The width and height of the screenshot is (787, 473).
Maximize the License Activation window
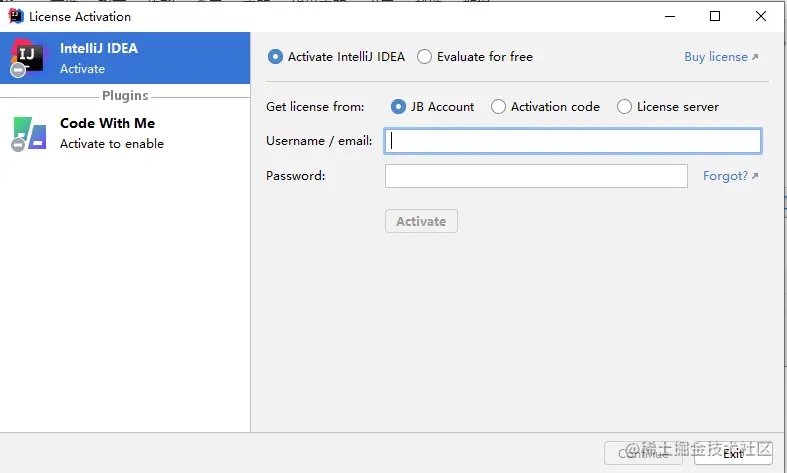(x=715, y=16)
